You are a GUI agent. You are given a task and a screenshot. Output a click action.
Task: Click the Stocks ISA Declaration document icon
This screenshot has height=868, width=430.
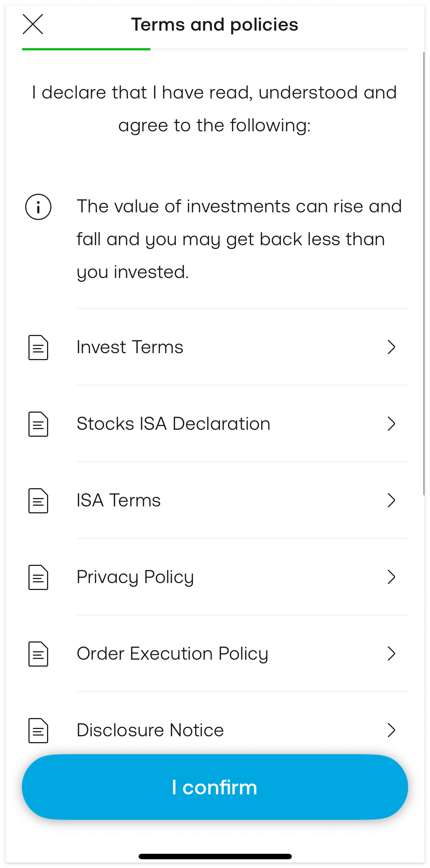38,424
